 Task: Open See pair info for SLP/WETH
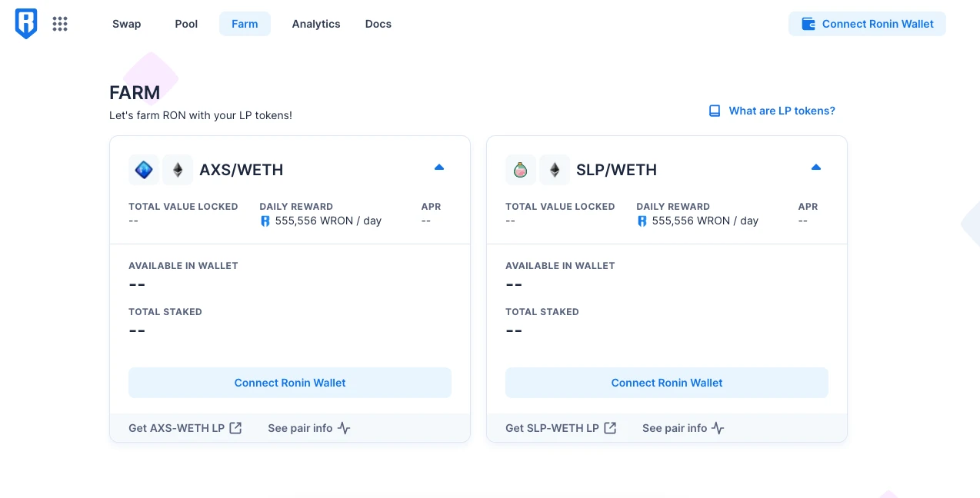(683, 428)
